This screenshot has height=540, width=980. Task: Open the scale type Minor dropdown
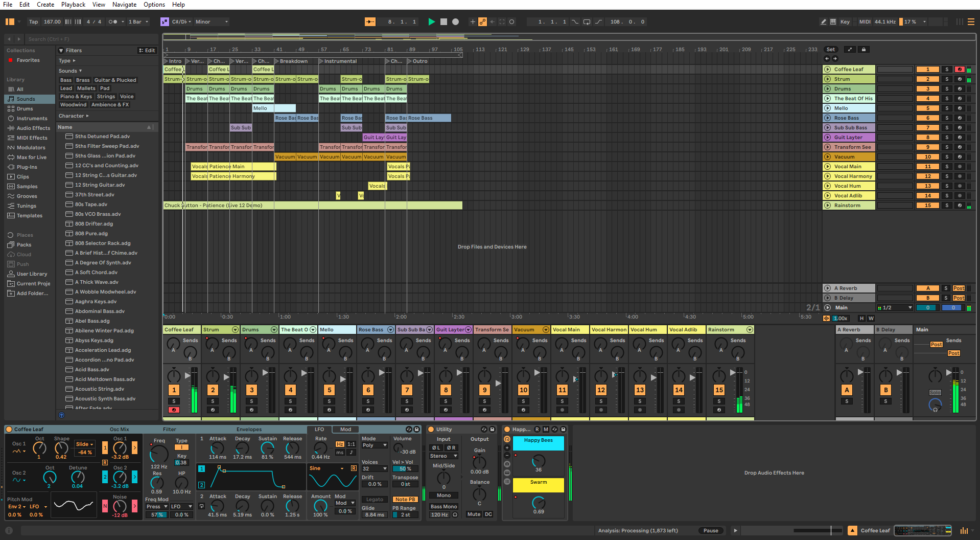click(211, 21)
